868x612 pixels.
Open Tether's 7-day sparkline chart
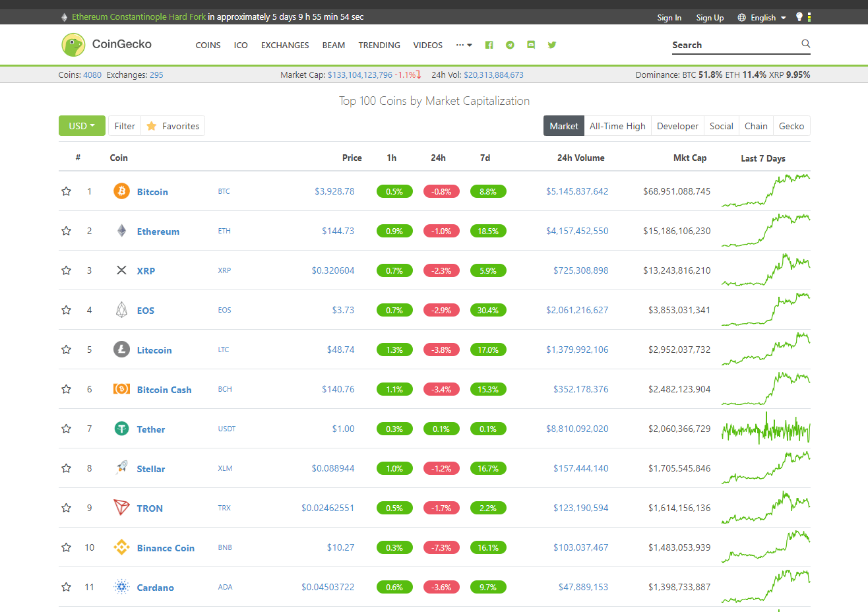(x=766, y=428)
